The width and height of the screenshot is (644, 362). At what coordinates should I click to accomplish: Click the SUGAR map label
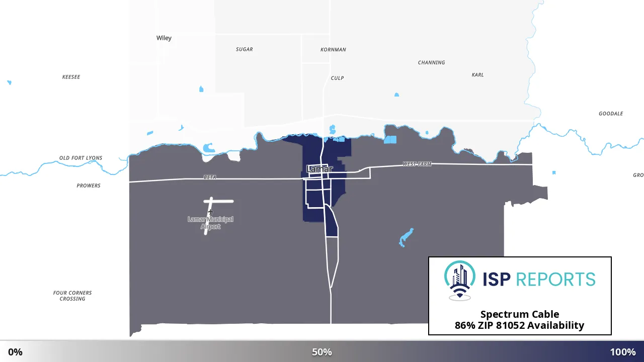[x=245, y=49]
